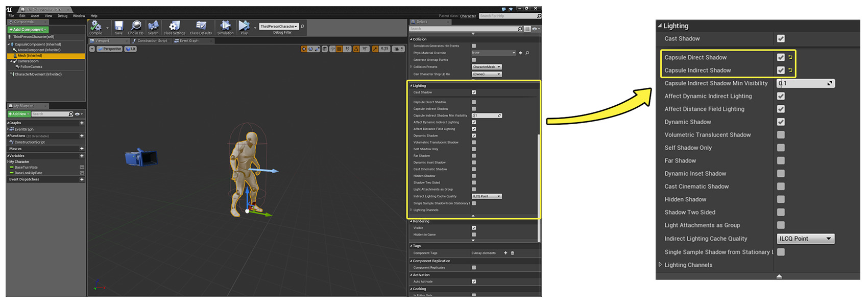Click the green Add New button

pos(18,114)
